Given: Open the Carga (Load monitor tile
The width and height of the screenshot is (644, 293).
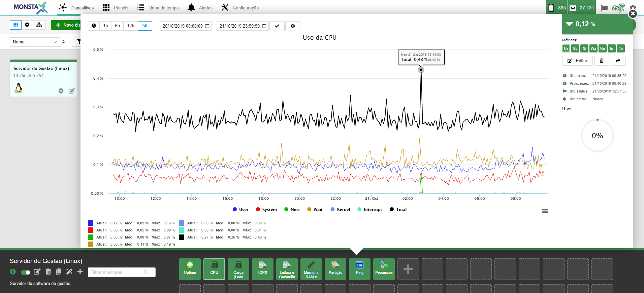Looking at the screenshot, I should click(238, 269).
